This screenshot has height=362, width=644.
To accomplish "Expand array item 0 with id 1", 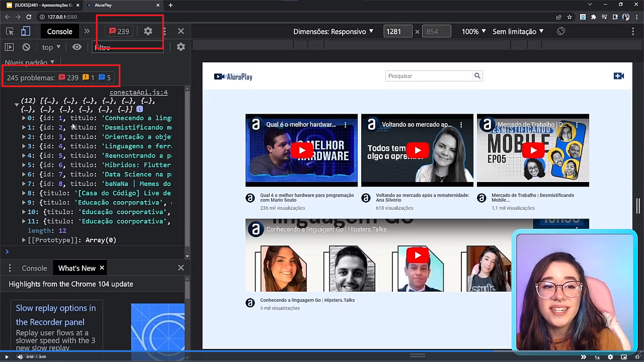I will click(23, 118).
